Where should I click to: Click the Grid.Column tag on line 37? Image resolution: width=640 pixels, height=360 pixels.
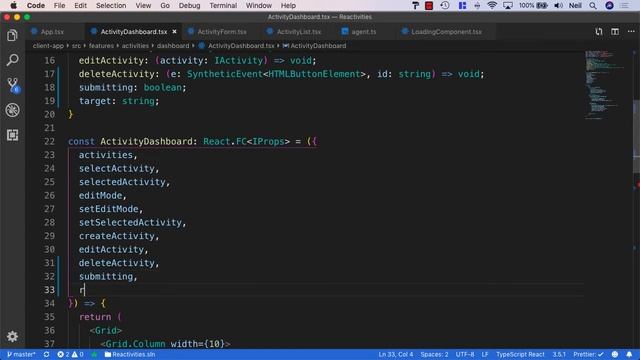(x=135, y=344)
